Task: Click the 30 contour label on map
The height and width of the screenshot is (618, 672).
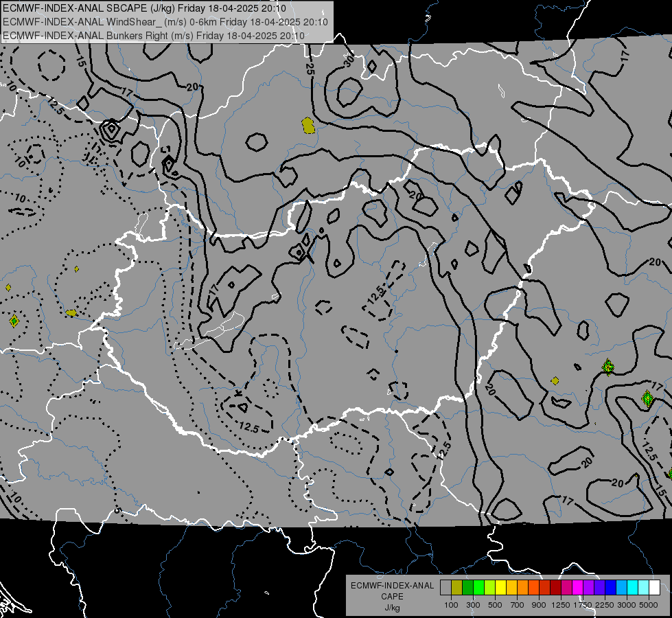Action: 349,60
